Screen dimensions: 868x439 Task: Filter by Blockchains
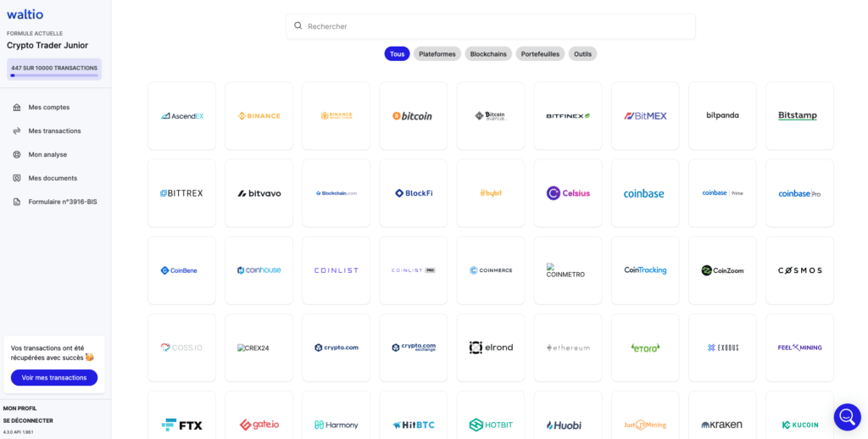point(488,53)
